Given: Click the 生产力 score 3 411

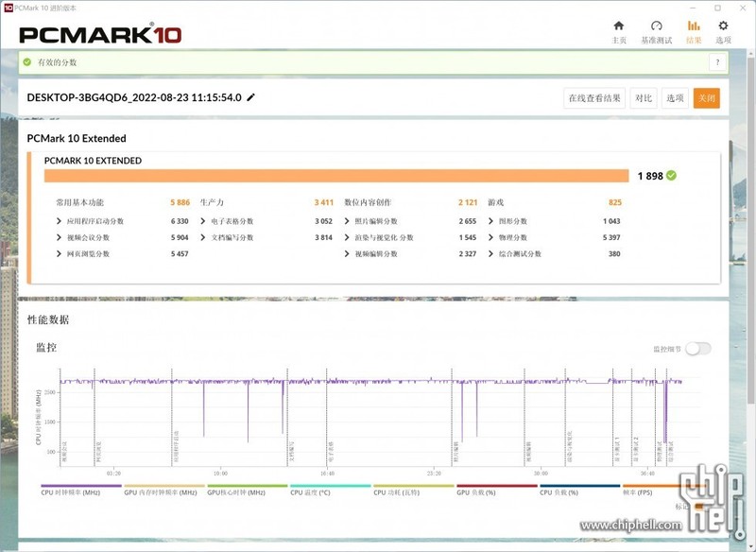Looking at the screenshot, I should [324, 202].
